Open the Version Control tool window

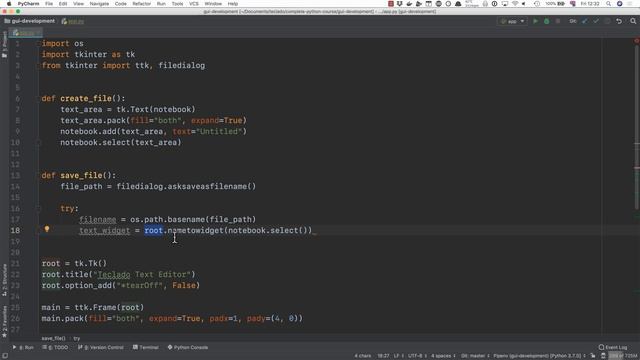pos(101,347)
